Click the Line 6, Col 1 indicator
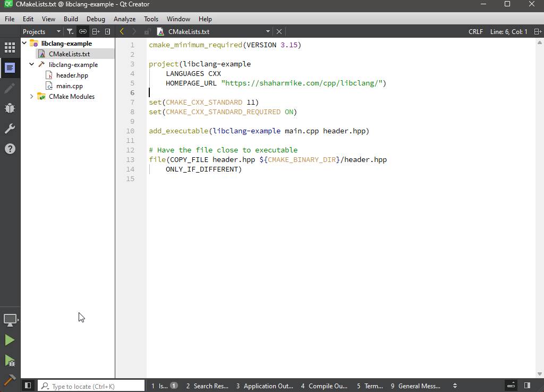Screen dimensions: 544x392 (508, 32)
